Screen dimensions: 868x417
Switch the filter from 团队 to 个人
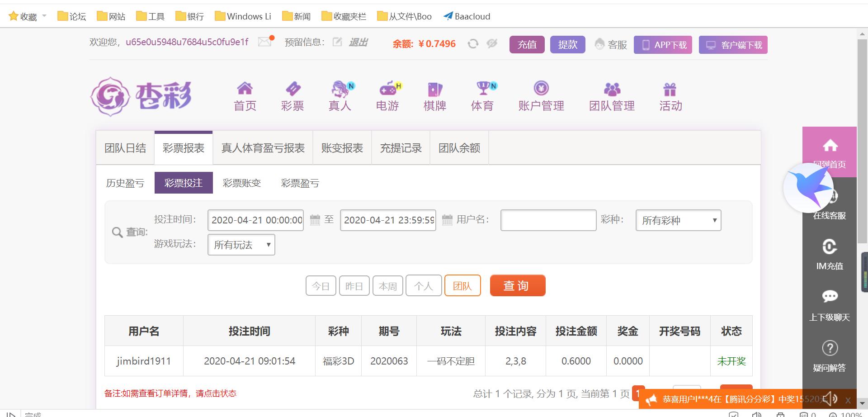(424, 285)
